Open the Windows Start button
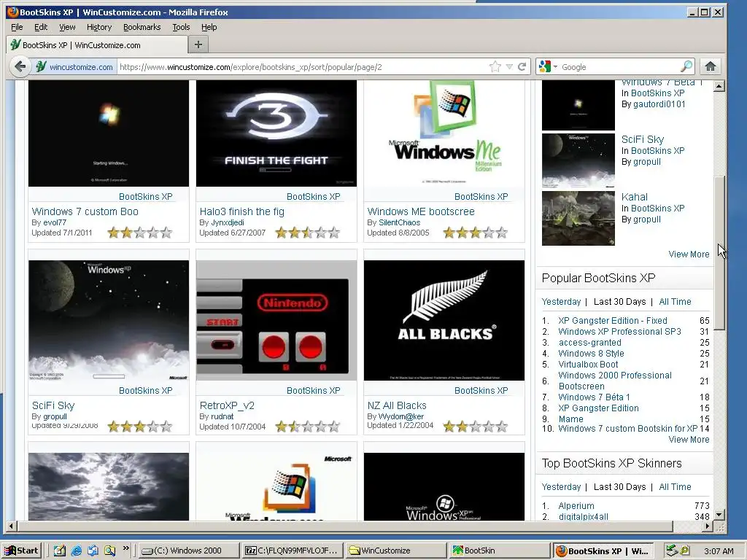Screen dimensions: 747x560 point(21,551)
